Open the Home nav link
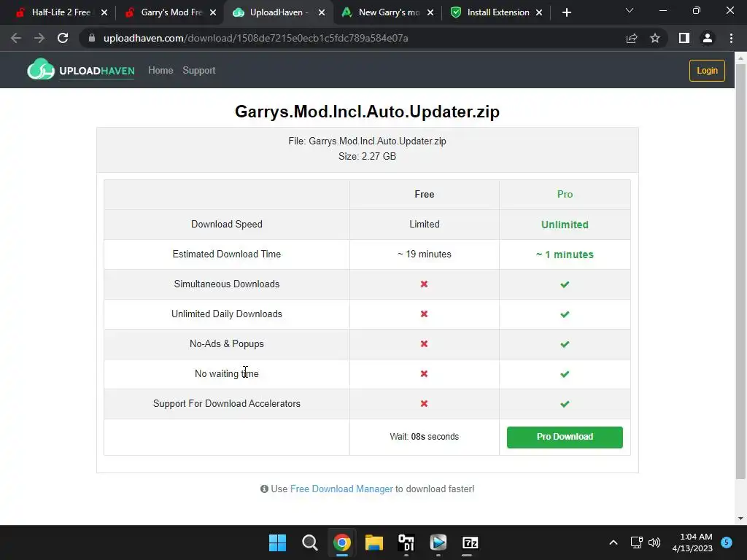Viewport: 747px width, 560px height. pyautogui.click(x=160, y=71)
